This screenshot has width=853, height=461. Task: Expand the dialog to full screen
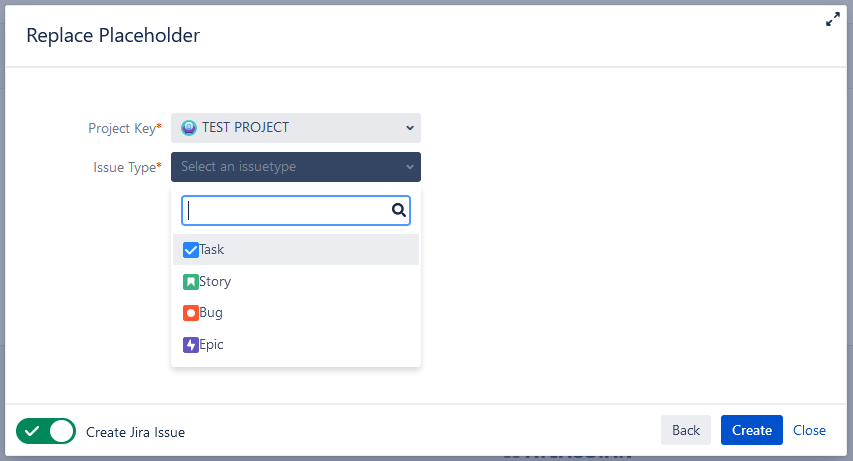832,19
